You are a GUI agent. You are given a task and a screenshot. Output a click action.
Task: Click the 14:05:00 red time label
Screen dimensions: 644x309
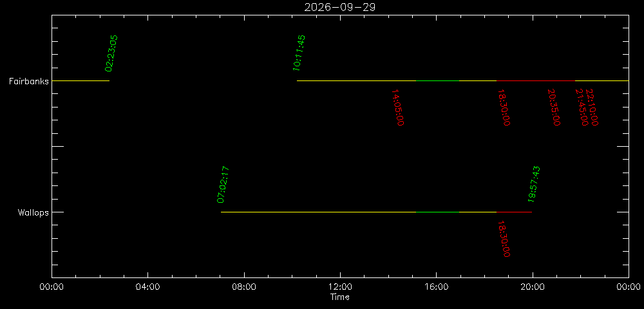coord(397,108)
